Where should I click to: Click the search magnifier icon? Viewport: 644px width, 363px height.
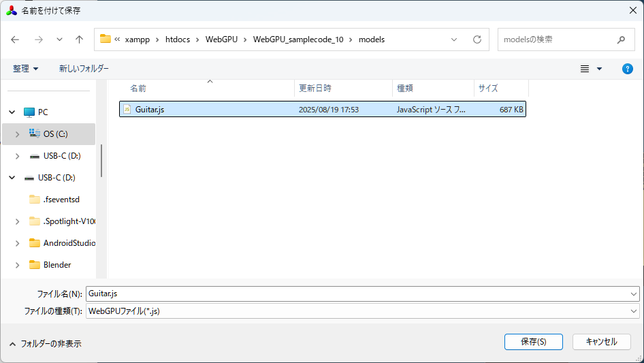[621, 40]
